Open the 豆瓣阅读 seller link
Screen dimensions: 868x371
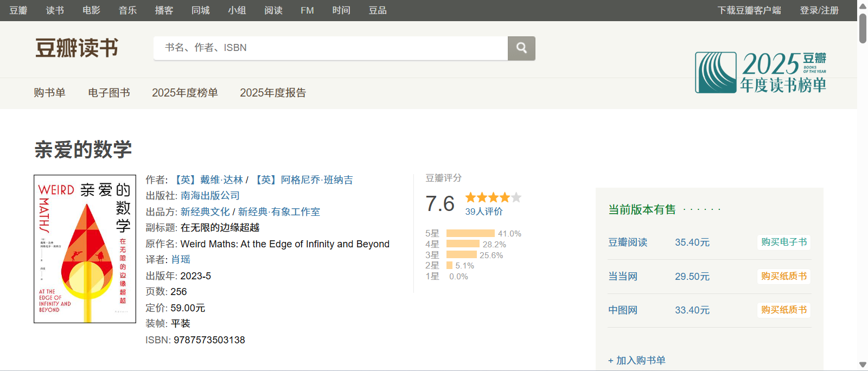[x=628, y=242]
